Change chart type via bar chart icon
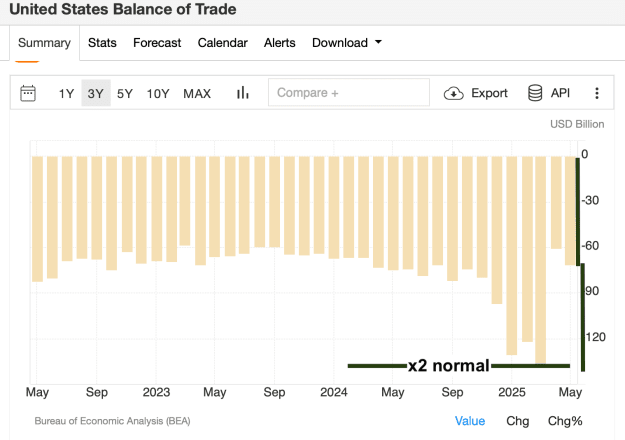Image resolution: width=625 pixels, height=440 pixels. click(243, 93)
